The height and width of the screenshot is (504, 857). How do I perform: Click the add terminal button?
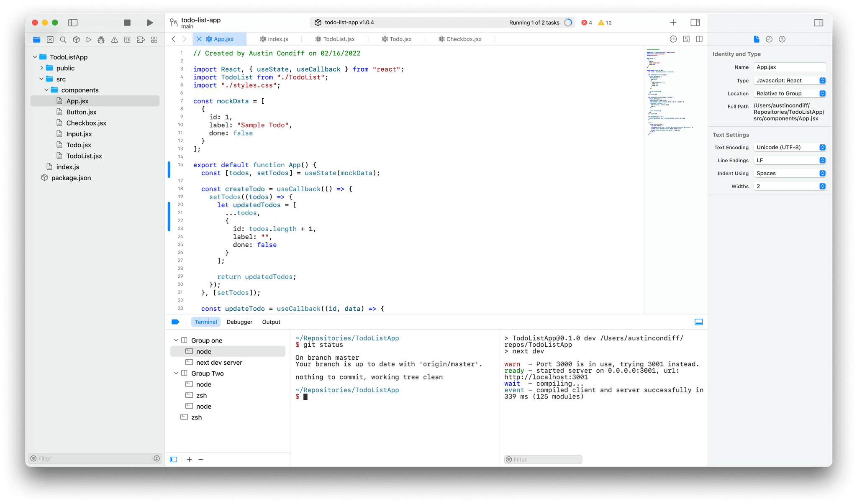(189, 460)
